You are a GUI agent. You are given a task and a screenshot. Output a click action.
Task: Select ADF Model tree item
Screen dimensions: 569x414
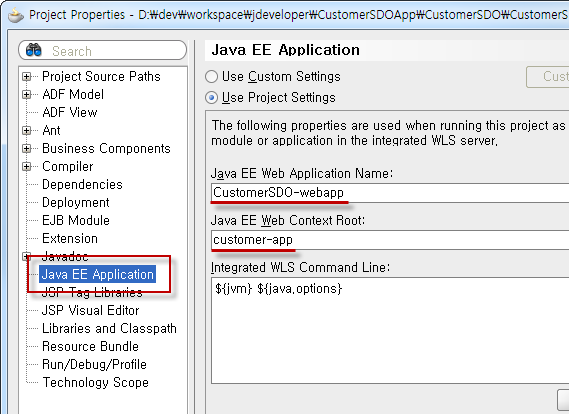[73, 95]
